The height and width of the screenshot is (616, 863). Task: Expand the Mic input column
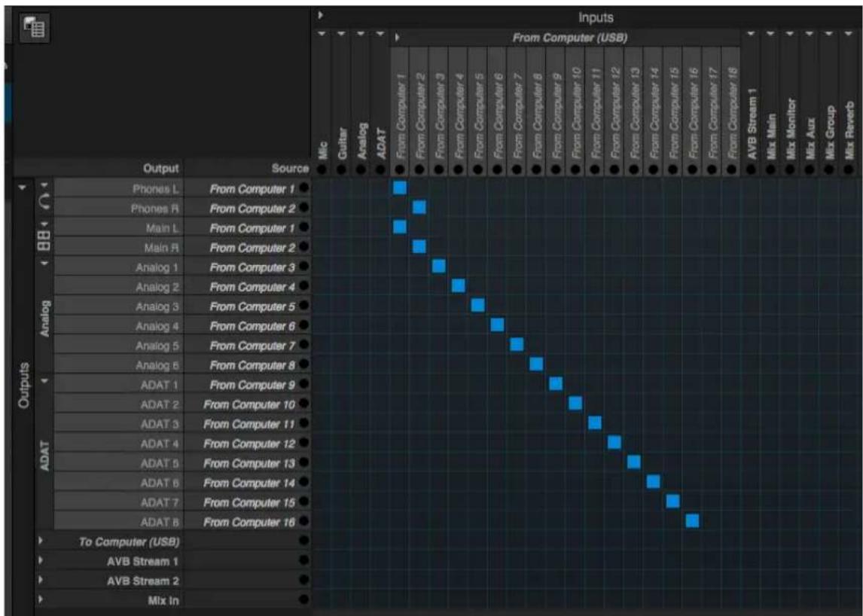[x=322, y=34]
